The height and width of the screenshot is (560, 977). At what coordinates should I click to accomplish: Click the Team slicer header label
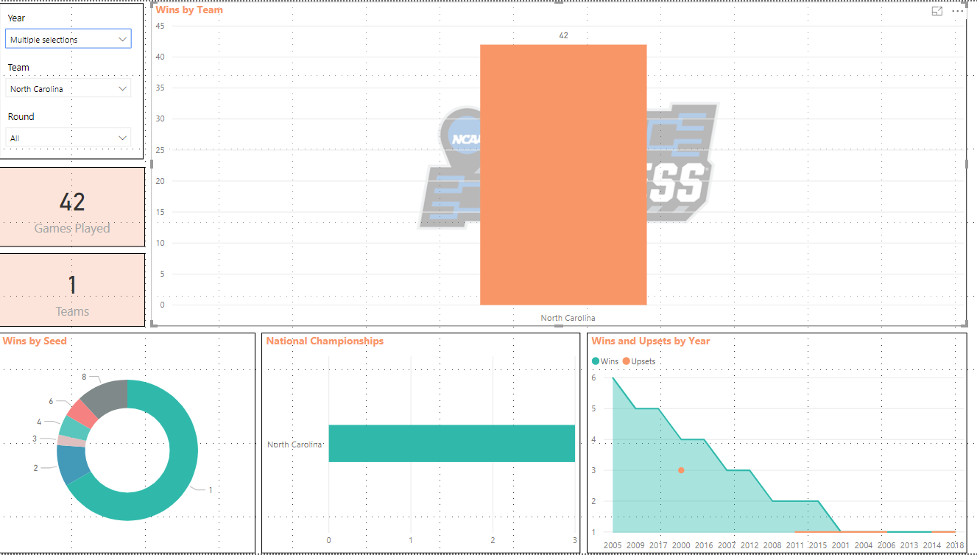[18, 67]
